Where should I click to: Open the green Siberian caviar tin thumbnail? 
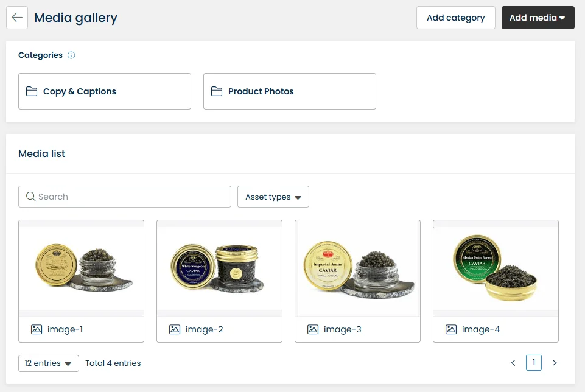(496, 268)
